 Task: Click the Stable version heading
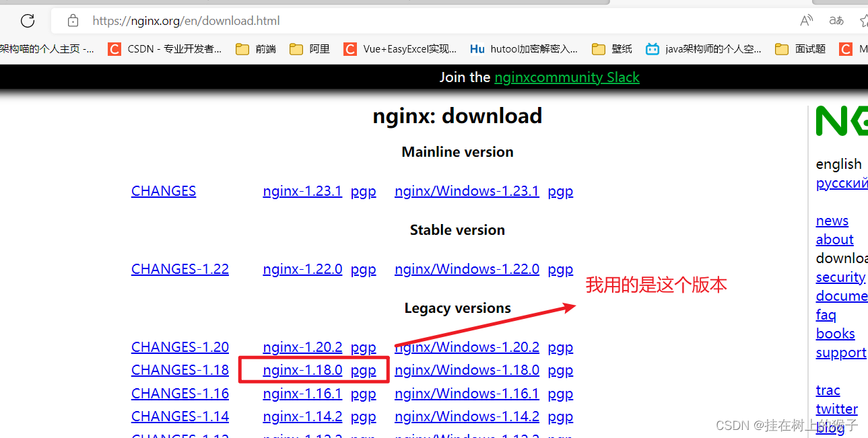(457, 230)
